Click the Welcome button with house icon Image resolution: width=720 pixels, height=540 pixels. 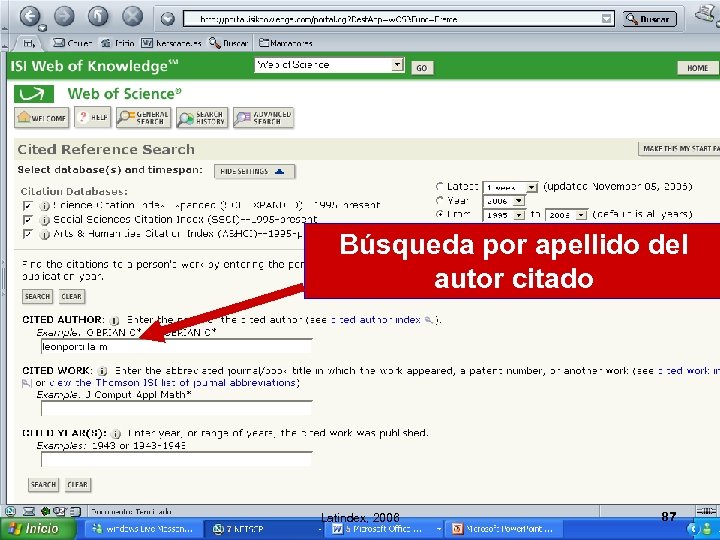[x=42, y=118]
